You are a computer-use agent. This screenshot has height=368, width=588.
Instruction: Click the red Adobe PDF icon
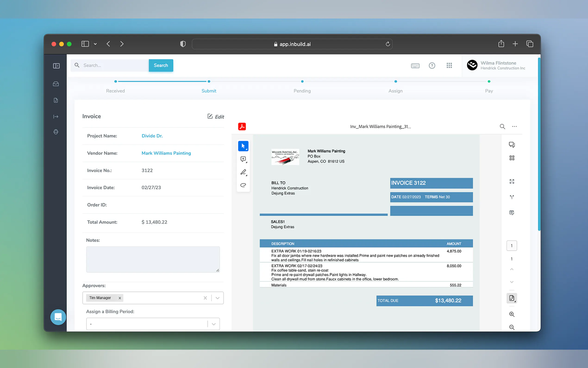242,127
